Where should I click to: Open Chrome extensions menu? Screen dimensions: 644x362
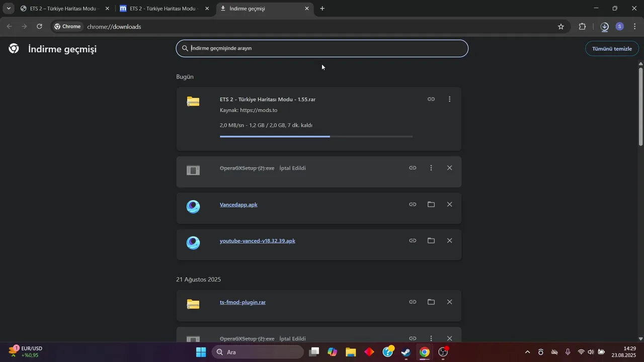coord(582,27)
